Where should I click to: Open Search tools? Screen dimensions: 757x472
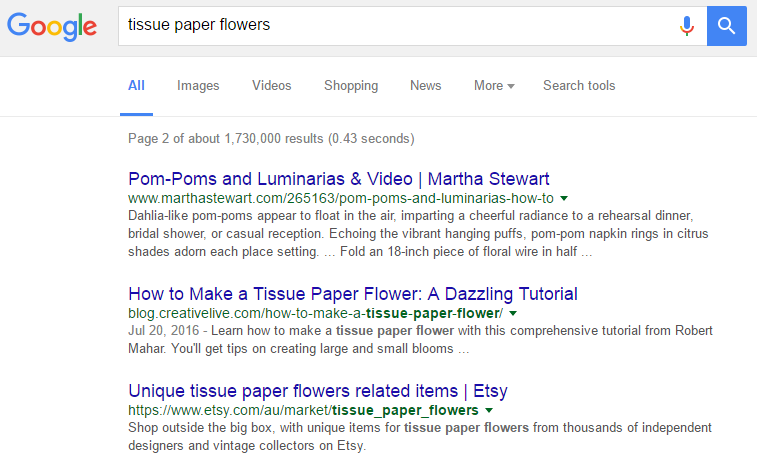[x=579, y=86]
